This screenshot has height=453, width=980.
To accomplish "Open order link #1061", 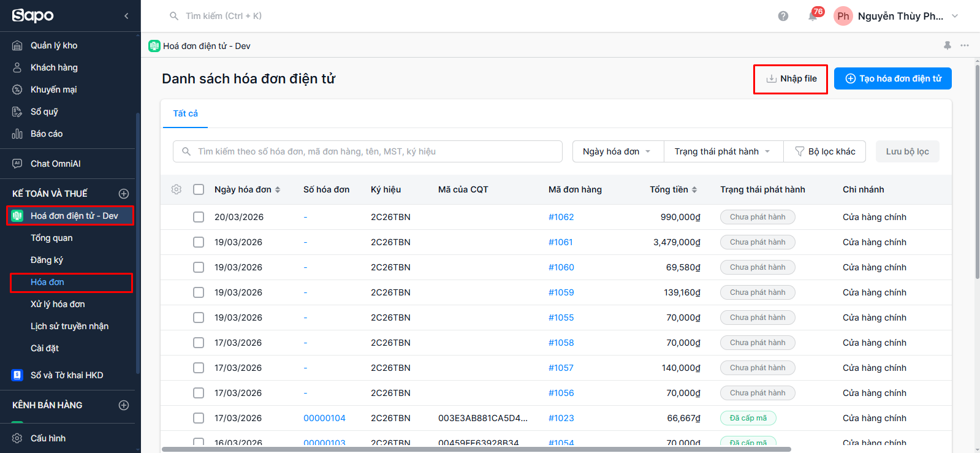I will [560, 242].
